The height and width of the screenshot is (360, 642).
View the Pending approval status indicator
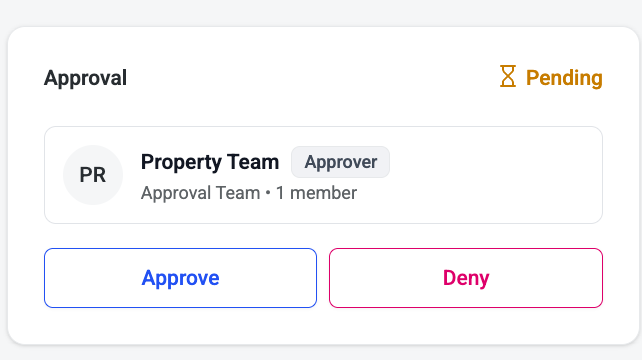coord(551,77)
